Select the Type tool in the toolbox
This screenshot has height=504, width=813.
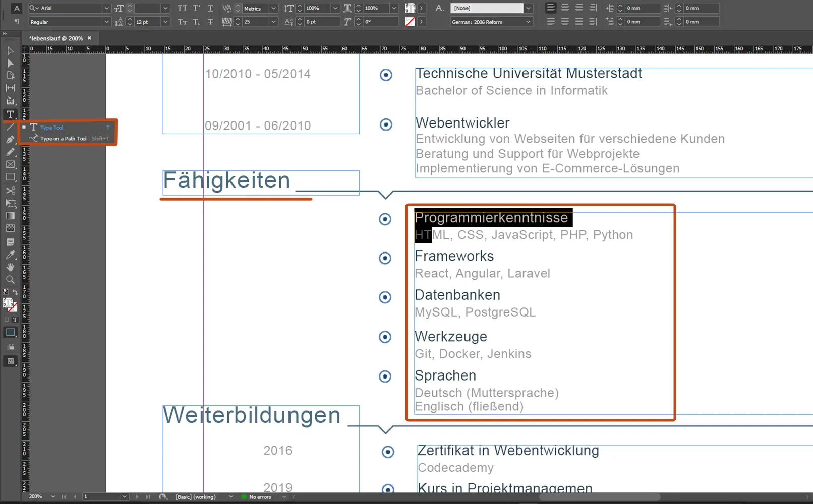[x=10, y=114]
